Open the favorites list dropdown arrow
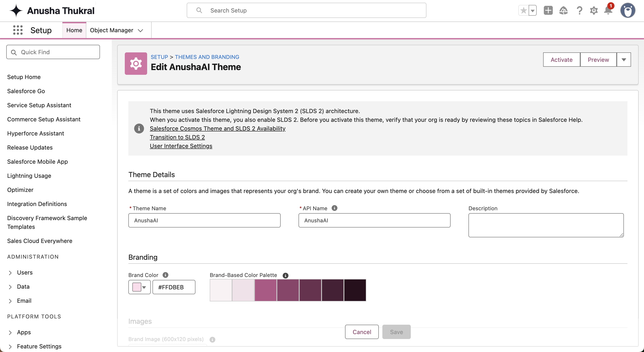The width and height of the screenshot is (644, 352). click(532, 11)
